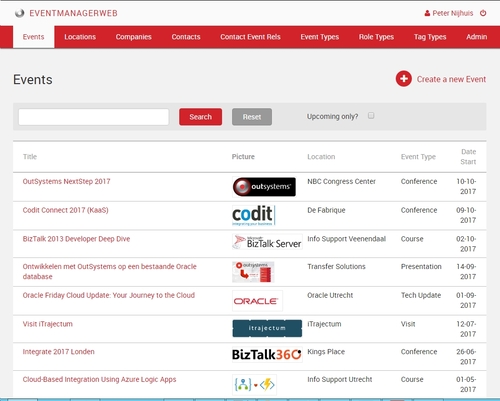Open the BizTalk Server logo picture

[267, 242]
